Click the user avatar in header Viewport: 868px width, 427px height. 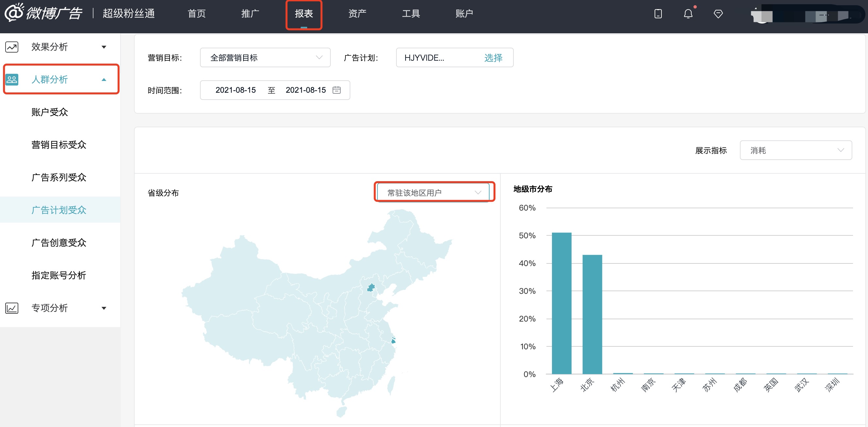(761, 15)
